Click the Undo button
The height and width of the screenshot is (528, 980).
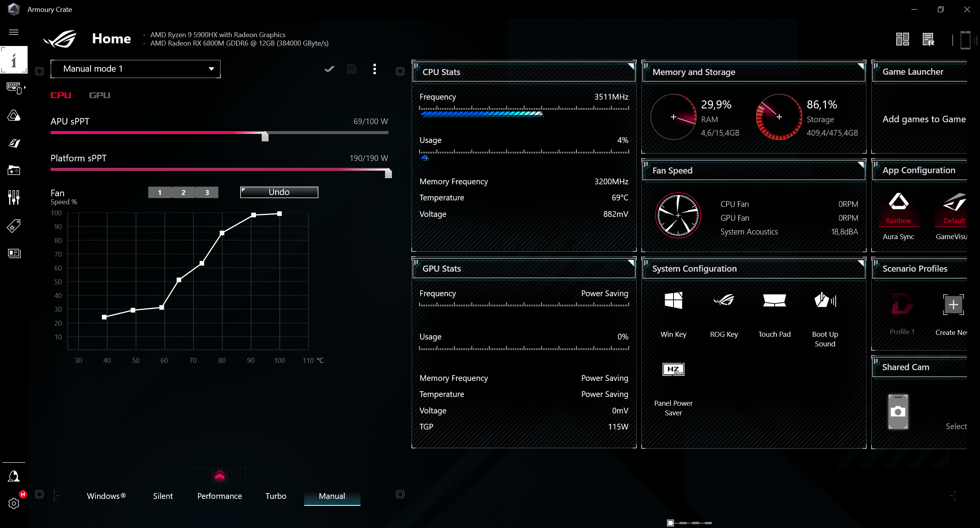(279, 192)
